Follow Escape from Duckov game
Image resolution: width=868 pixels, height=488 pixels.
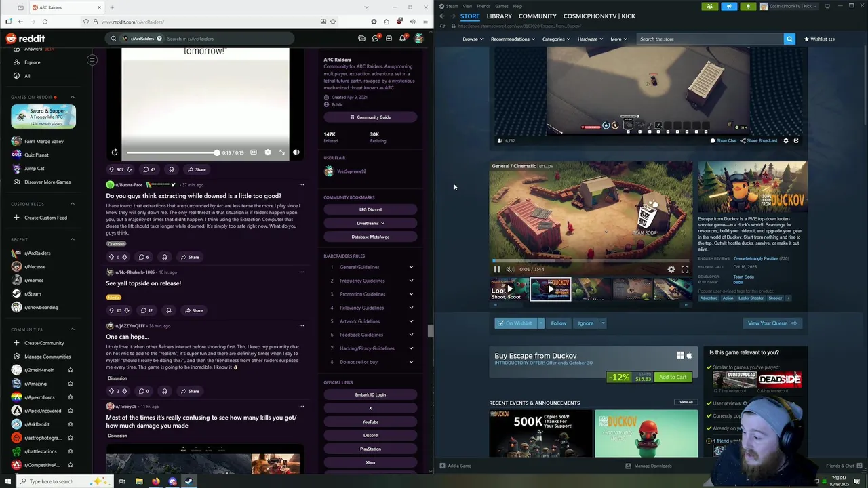coord(558,323)
